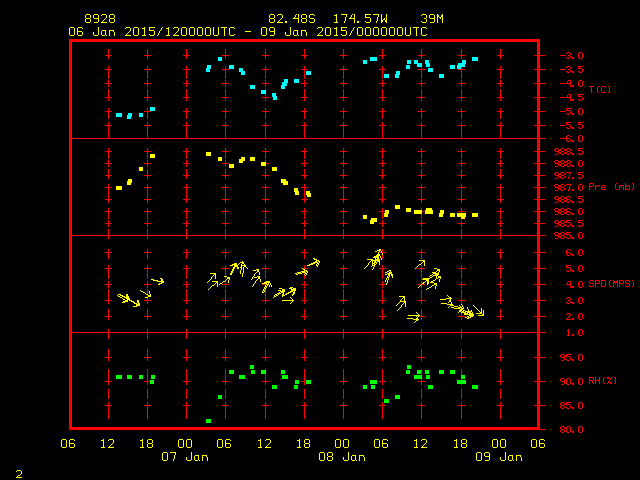Select the 07 Jan date label
This screenshot has height=480, width=640.
click(x=185, y=456)
